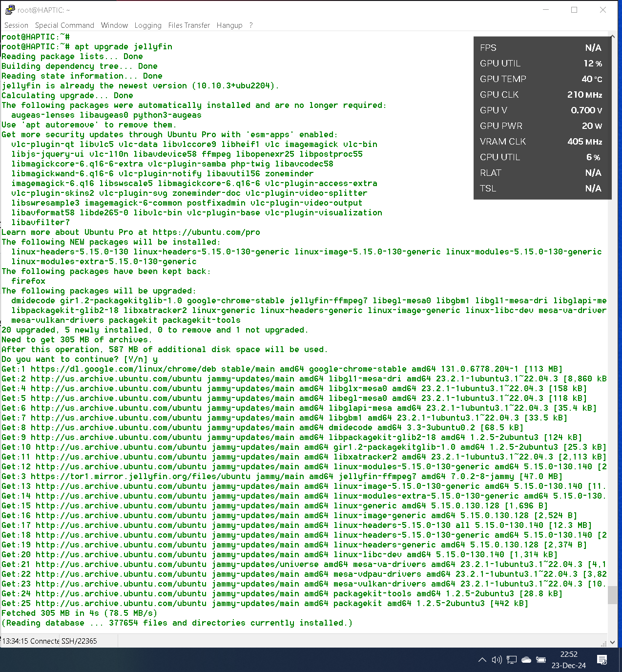Click the VRAM CLK 405 MHz overlay row
Viewport: 622px width, 672px height.
tap(541, 142)
